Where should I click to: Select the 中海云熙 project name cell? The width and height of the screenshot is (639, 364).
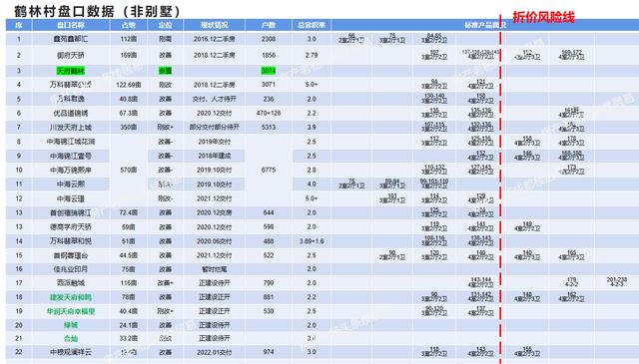pyautogui.click(x=71, y=184)
